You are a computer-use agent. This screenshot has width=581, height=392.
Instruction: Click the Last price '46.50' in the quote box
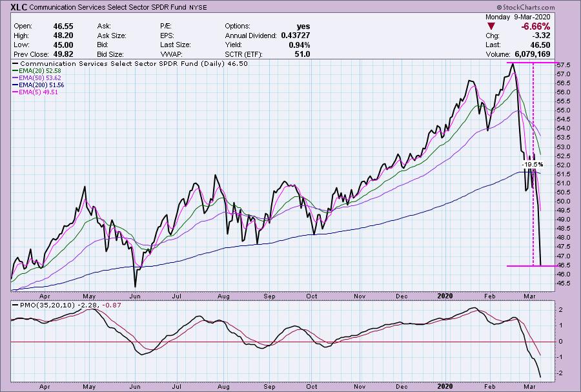(x=540, y=45)
